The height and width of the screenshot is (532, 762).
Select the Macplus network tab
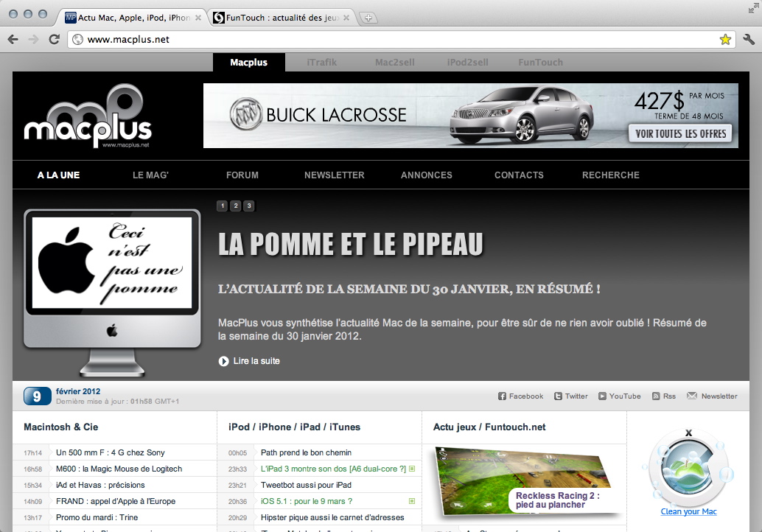pos(249,62)
